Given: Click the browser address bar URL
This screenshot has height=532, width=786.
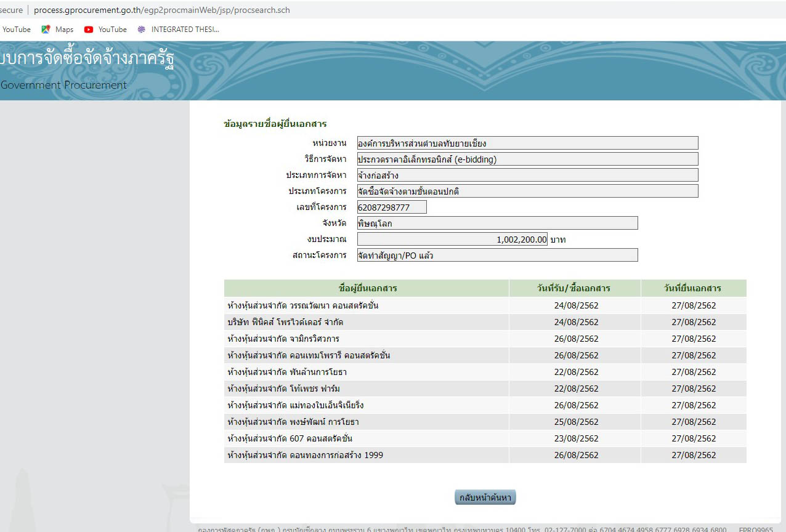Looking at the screenshot, I should pyautogui.click(x=161, y=10).
